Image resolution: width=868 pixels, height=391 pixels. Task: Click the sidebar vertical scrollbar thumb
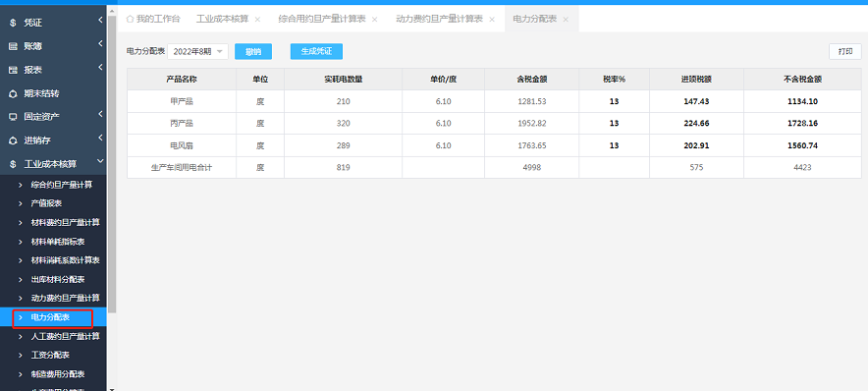(x=112, y=163)
